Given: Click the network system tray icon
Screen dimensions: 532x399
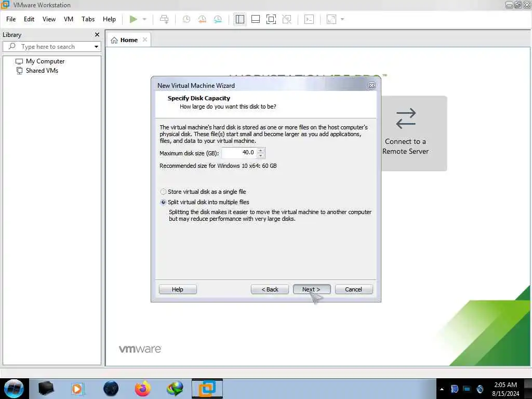Looking at the screenshot, I should 467,389.
